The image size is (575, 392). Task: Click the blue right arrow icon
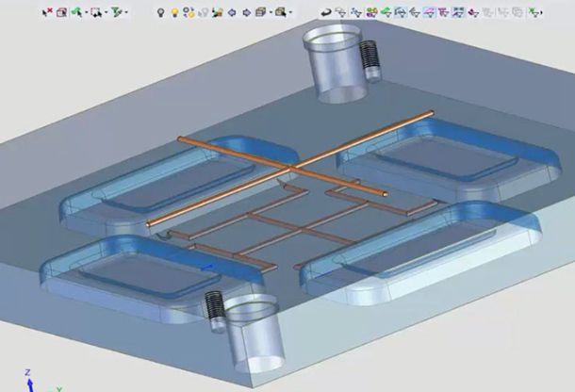[x=246, y=12]
